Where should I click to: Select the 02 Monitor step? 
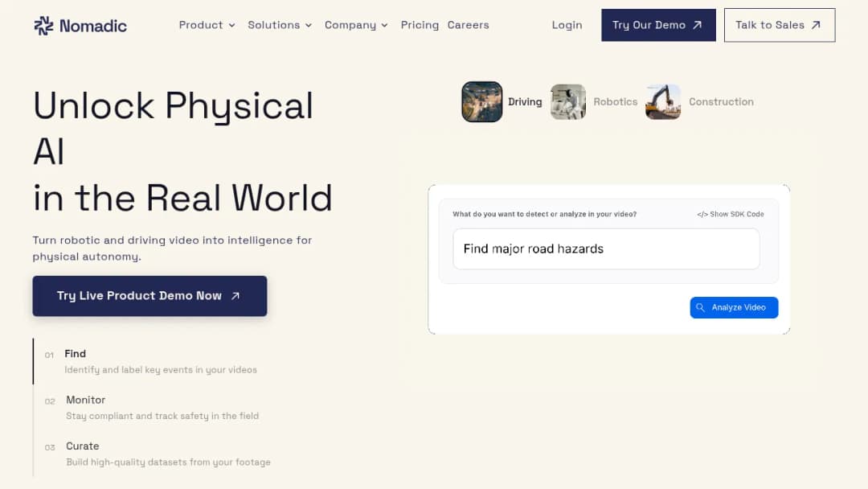152,408
